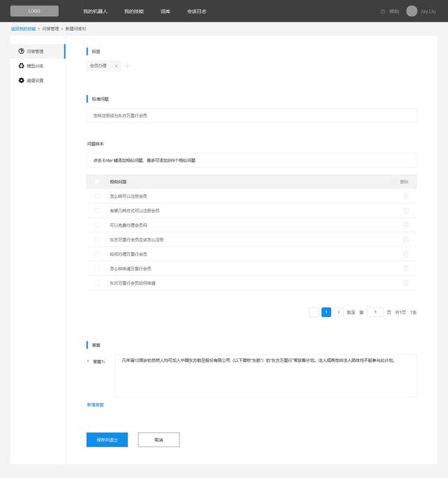Screen dimensions: 448x478
Task: Check the box for 东方万里行会员如何申请
Action: click(x=97, y=283)
